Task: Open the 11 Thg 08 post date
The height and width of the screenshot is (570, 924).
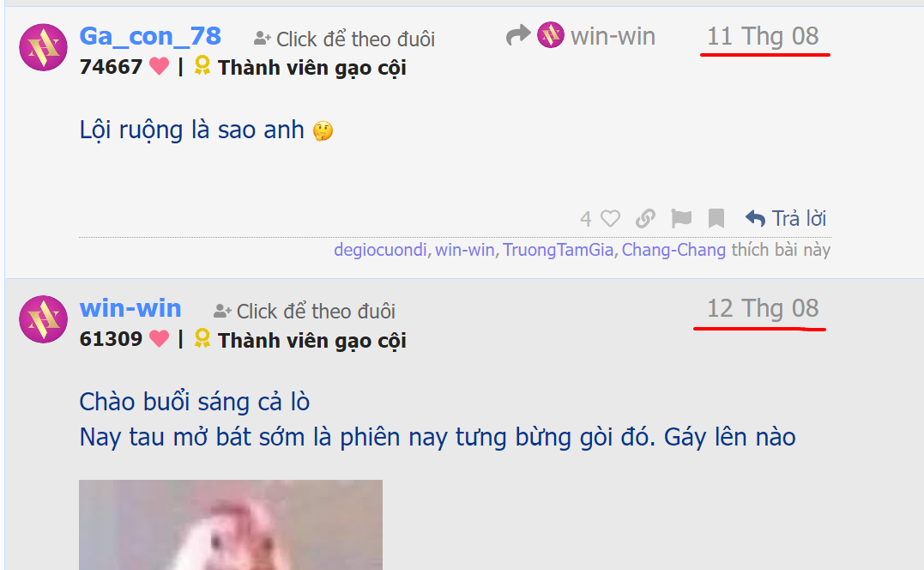Action: click(763, 36)
